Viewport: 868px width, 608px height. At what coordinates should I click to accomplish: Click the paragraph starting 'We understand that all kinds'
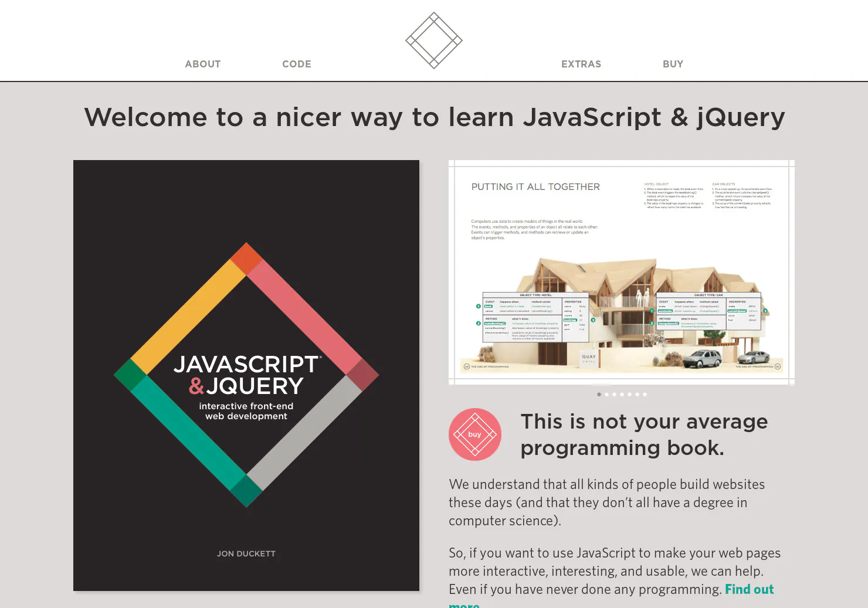pyautogui.click(x=607, y=502)
